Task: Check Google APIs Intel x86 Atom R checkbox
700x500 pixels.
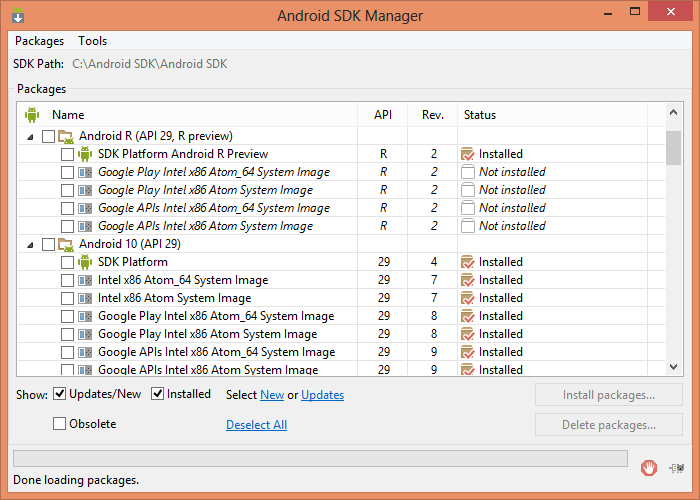Action: [67, 226]
